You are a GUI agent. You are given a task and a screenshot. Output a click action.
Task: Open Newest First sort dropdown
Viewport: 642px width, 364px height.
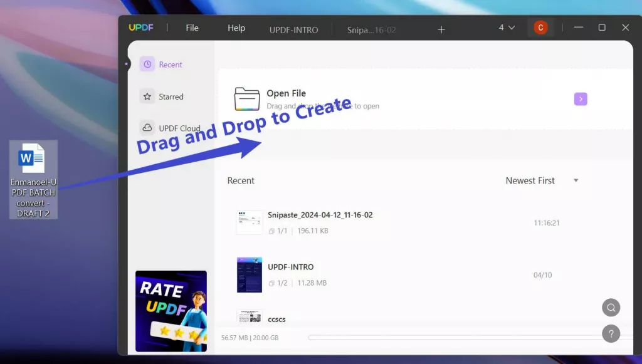542,180
